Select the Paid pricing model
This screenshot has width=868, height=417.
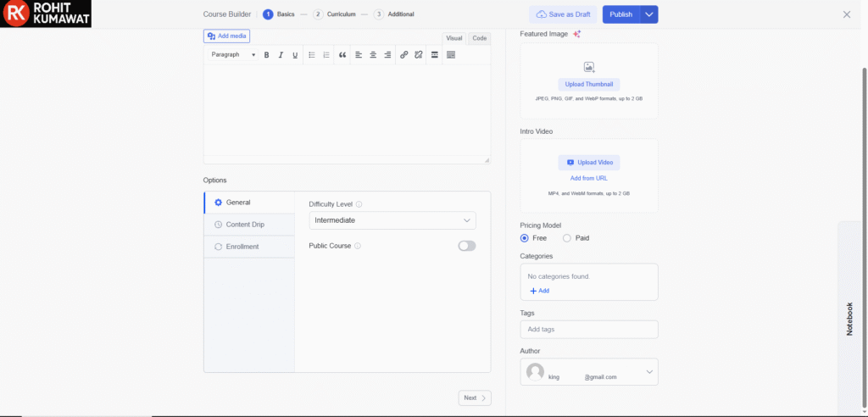pos(567,238)
